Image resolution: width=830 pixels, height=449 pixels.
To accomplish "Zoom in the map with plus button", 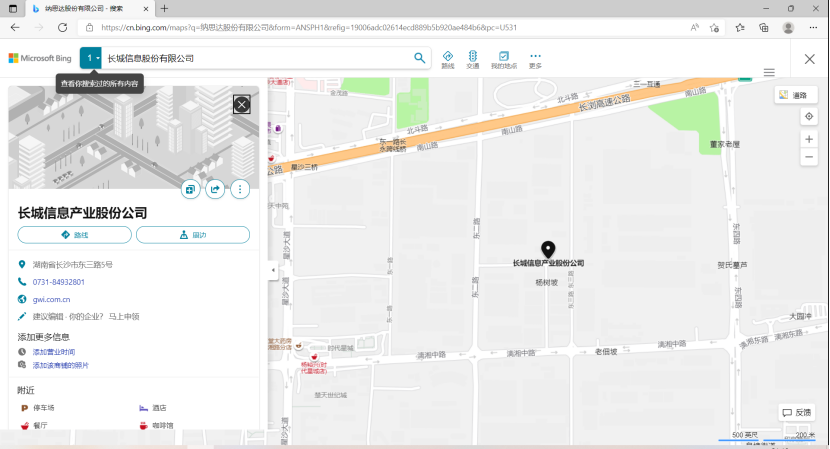I will pyautogui.click(x=809, y=139).
